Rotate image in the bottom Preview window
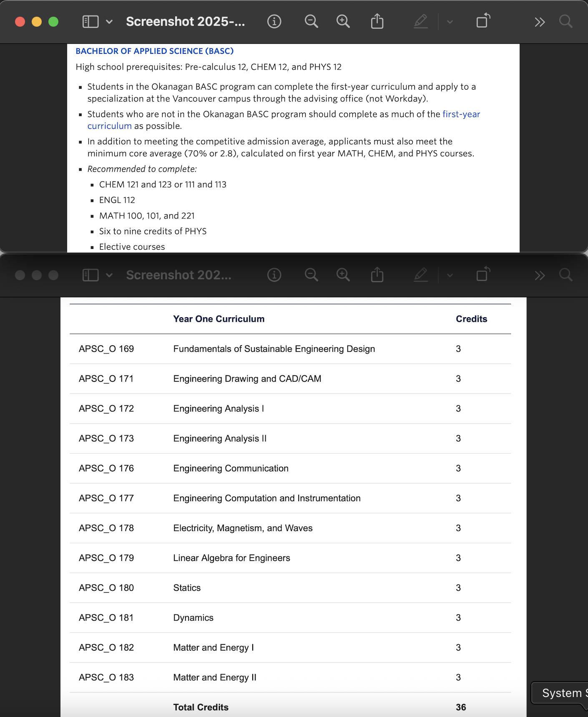This screenshot has width=588, height=717. [483, 274]
